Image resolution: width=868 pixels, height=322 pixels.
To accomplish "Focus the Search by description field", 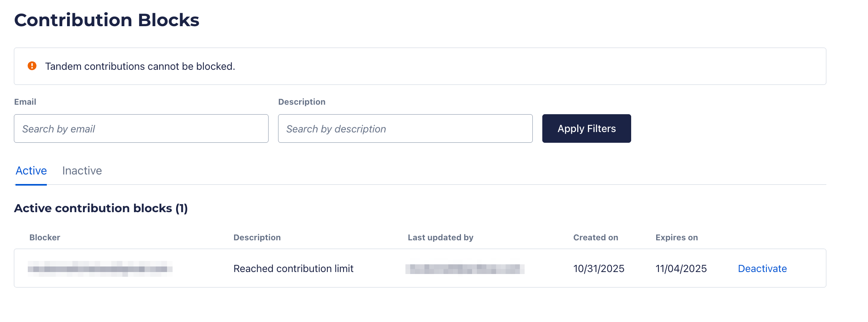I will point(405,128).
